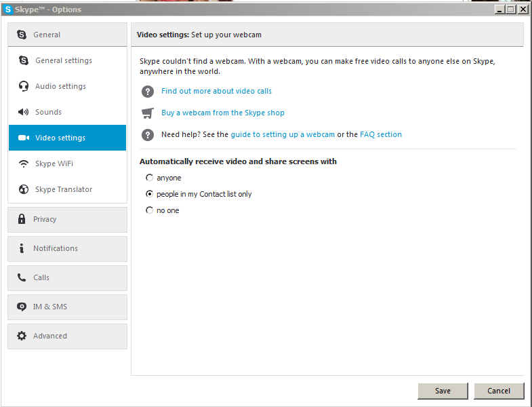Click the shopping cart icon
The image size is (532, 407).
point(148,113)
